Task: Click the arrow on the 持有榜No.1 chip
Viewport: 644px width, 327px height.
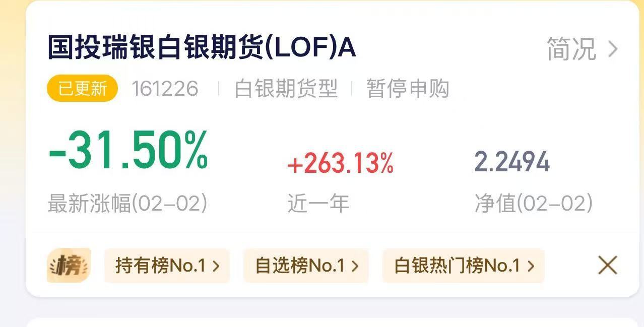Action: tap(216, 266)
